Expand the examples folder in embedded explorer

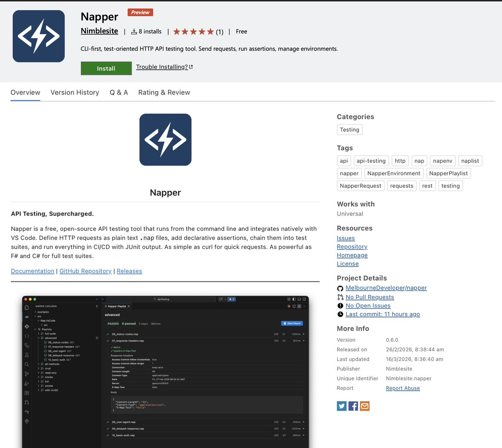[36, 312]
